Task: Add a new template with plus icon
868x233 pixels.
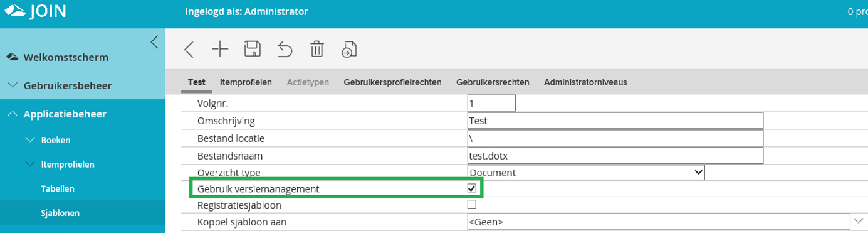Action: [220, 50]
